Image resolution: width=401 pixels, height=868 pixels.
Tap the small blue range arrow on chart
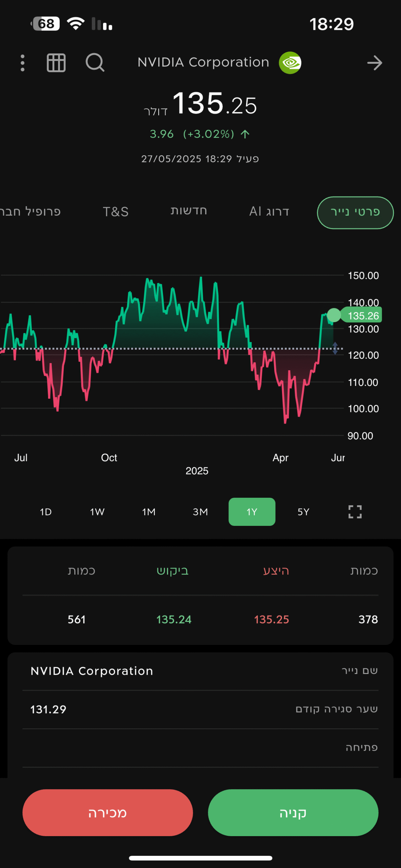[x=335, y=348]
